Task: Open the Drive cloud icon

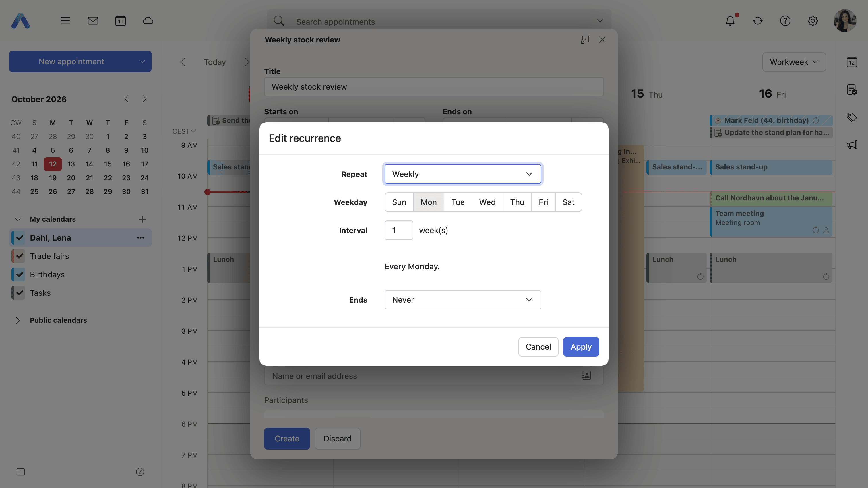Action: (x=148, y=21)
